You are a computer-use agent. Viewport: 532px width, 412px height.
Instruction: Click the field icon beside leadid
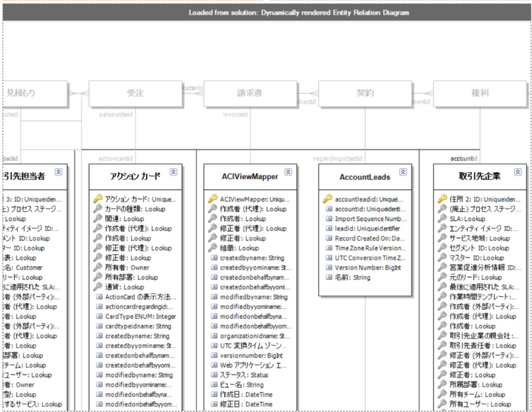pos(329,228)
